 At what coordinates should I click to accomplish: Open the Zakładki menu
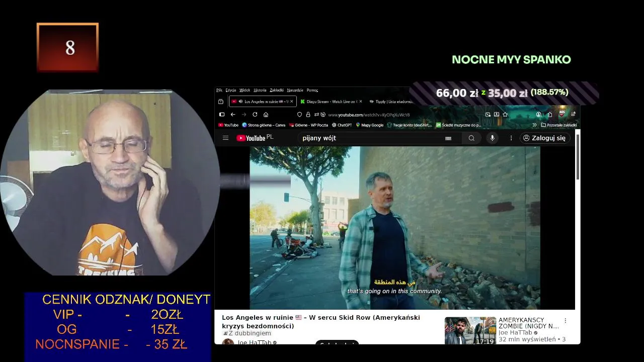[x=277, y=90]
